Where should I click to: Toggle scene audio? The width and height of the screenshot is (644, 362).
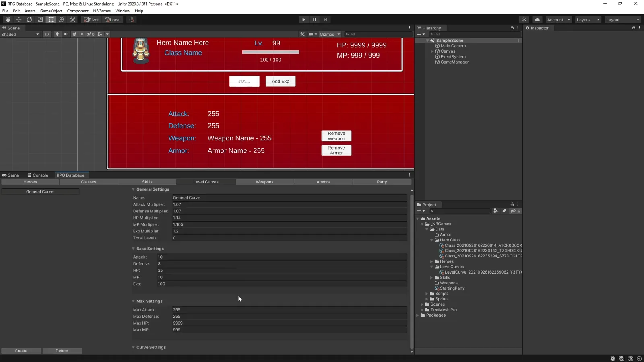point(66,34)
